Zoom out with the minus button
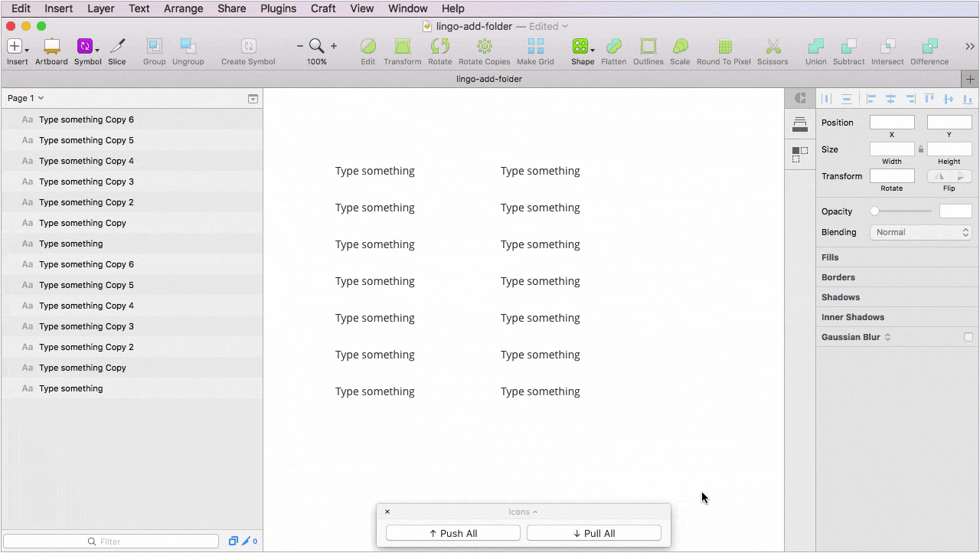This screenshot has width=980, height=553. tap(300, 46)
